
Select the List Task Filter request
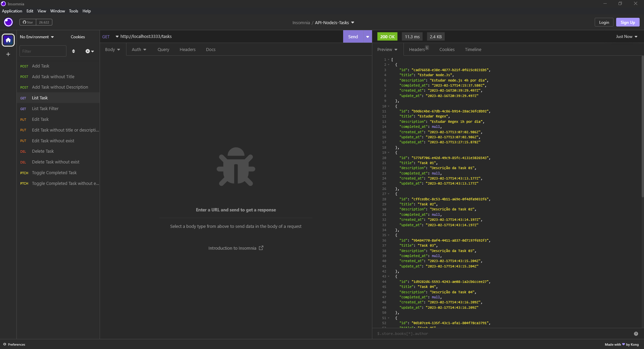coord(58,109)
